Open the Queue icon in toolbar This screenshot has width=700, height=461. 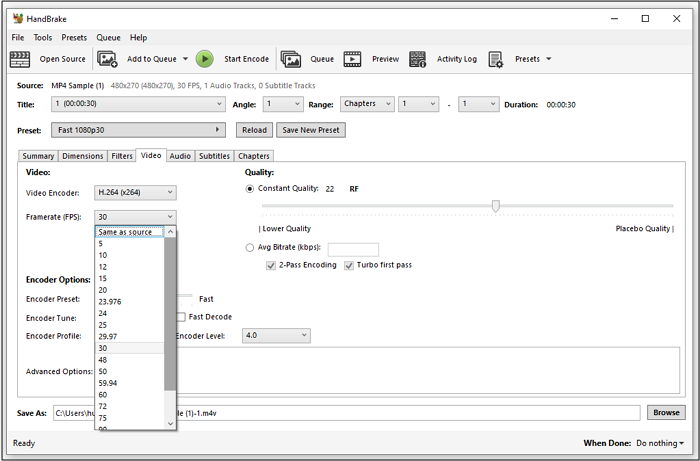[291, 59]
